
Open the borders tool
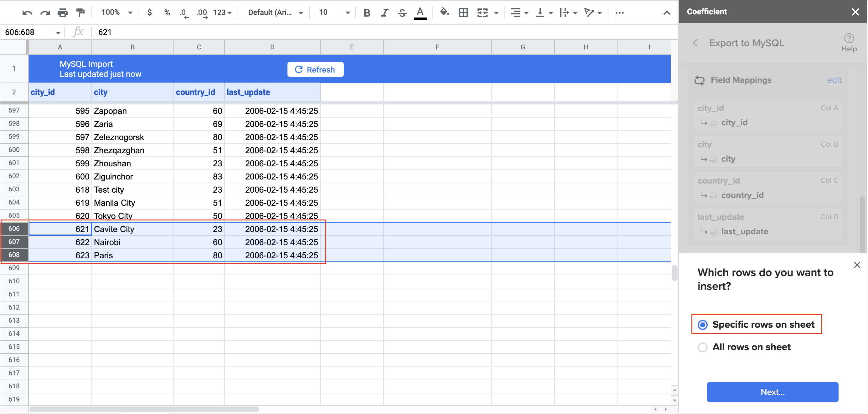click(x=463, y=13)
